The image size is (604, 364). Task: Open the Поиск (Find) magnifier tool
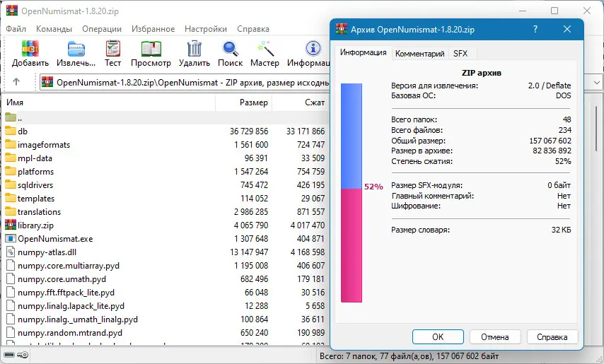(231, 49)
